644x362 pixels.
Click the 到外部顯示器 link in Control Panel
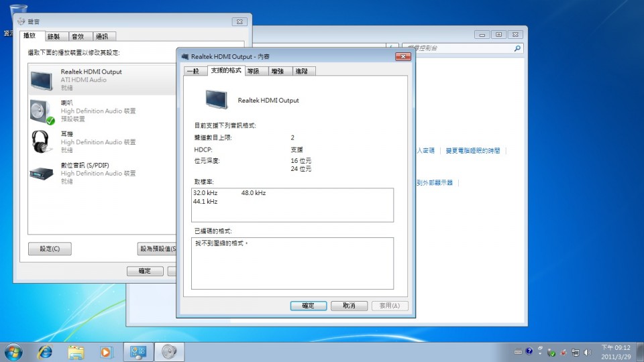coord(435,182)
